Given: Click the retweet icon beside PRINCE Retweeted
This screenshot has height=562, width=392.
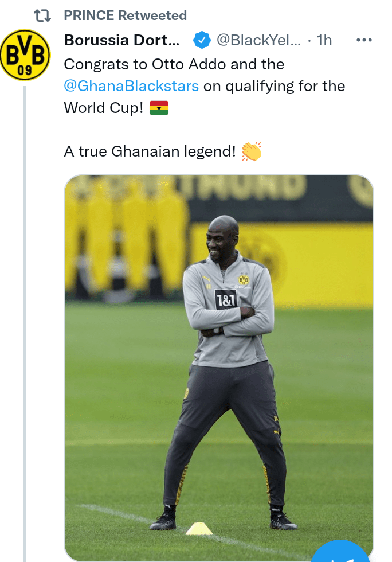Looking at the screenshot, I should point(42,15).
